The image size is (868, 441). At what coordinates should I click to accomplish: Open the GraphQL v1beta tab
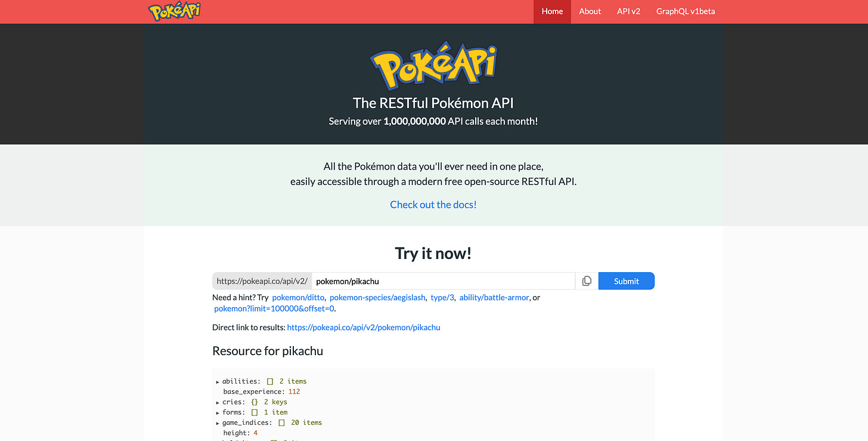(686, 11)
